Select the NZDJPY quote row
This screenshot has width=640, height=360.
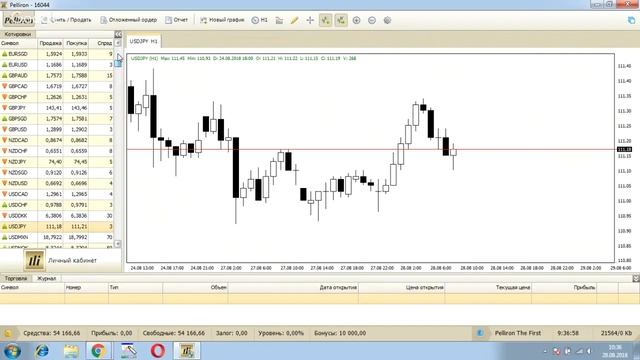[57, 162]
